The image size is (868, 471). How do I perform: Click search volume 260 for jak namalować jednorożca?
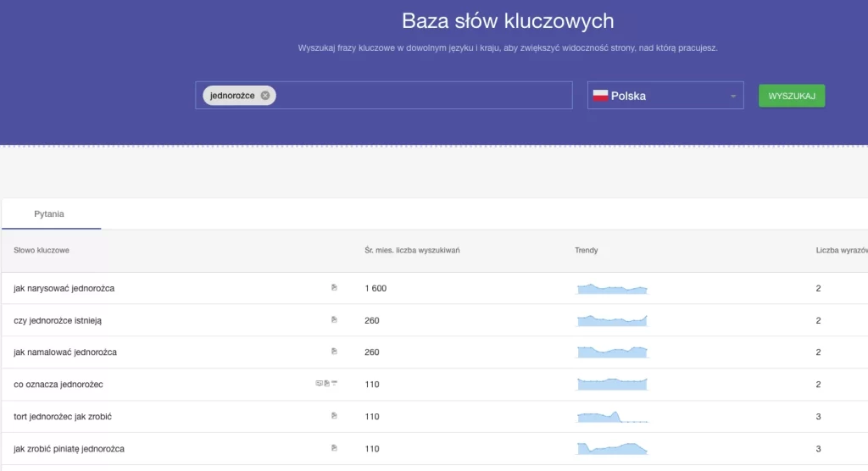coord(372,352)
